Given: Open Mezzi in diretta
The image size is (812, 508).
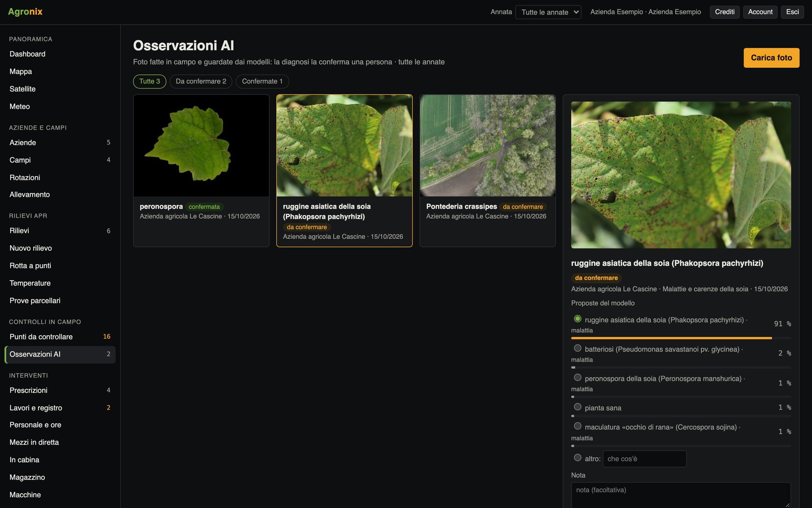Looking at the screenshot, I should click(60, 442).
